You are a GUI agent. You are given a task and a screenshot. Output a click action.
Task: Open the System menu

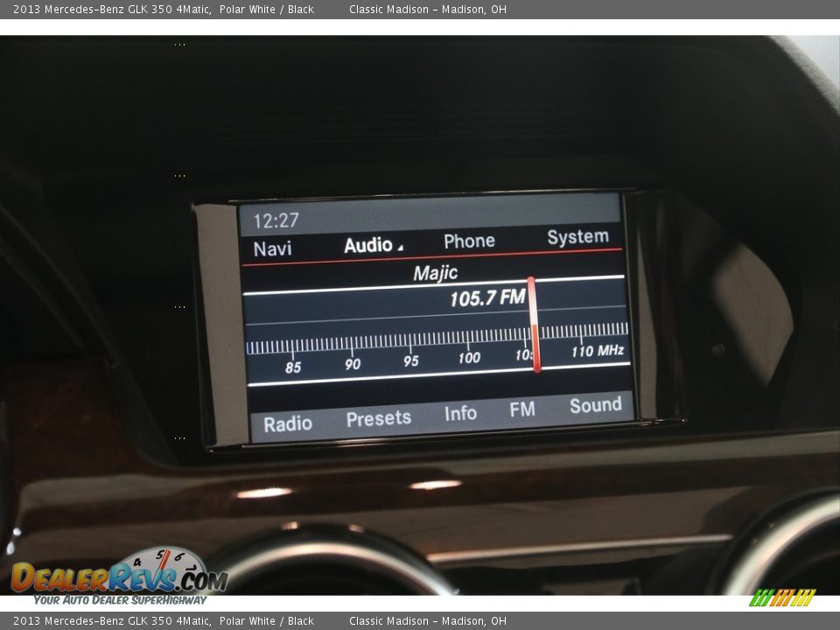pyautogui.click(x=577, y=237)
